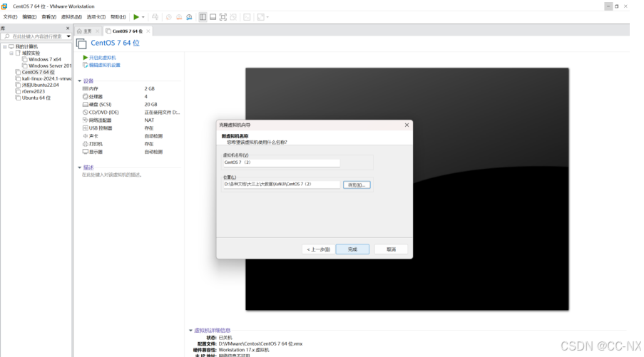Viewport: 644px width, 357px height.
Task: Toggle the Show Library sidebar icon
Action: pos(203,17)
